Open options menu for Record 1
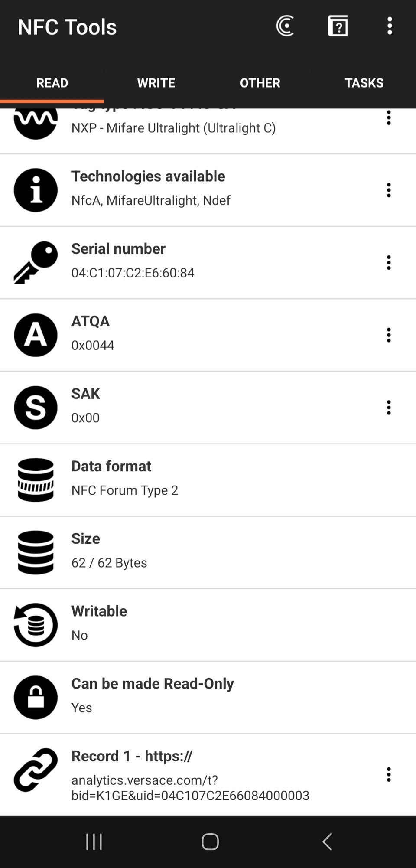Viewport: 416px width, 868px height. (389, 774)
